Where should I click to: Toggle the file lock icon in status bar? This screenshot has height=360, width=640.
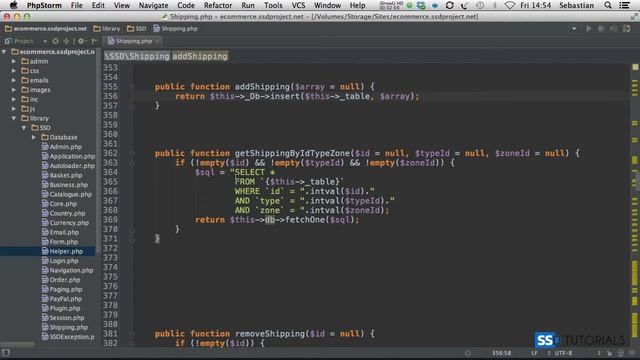click(609, 353)
